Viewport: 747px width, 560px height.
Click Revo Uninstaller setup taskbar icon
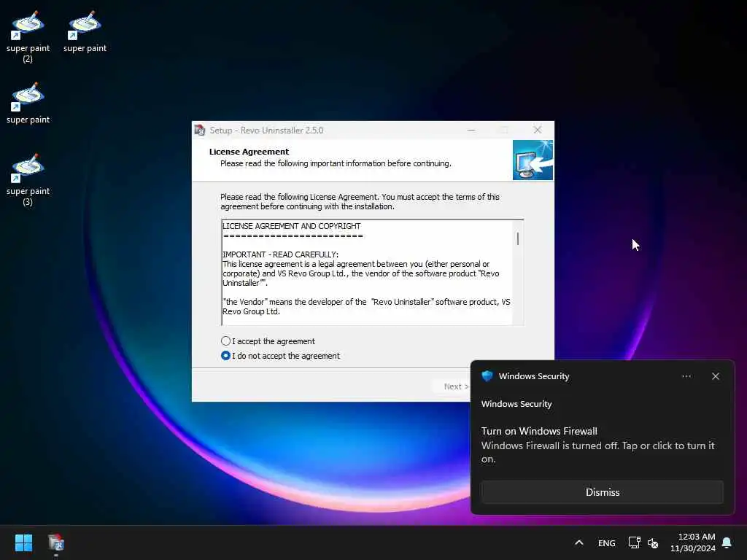56,542
